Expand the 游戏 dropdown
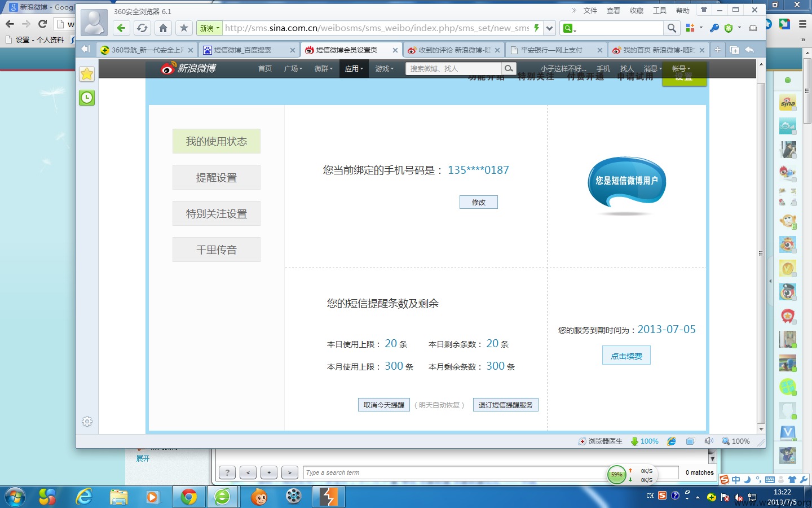Image resolution: width=812 pixels, height=508 pixels. 385,68
